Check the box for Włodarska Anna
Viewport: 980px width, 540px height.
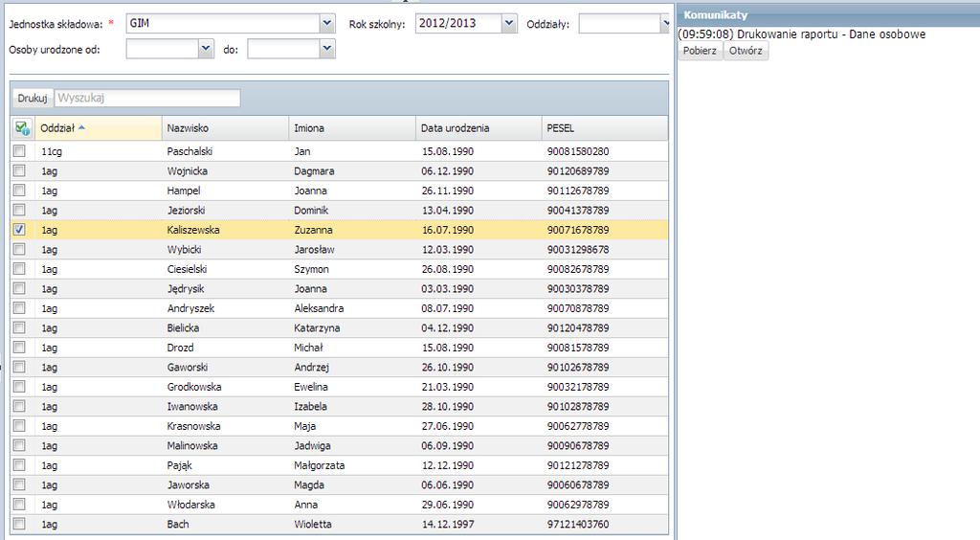pos(19,504)
